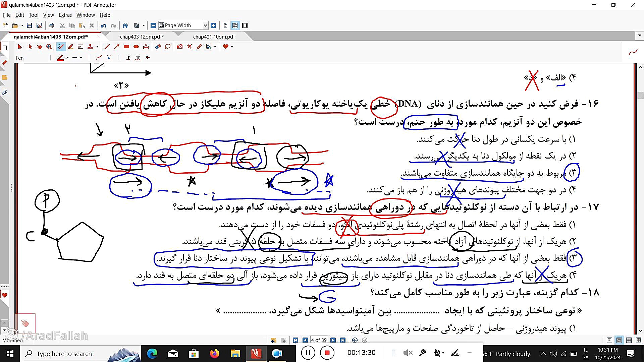Screen dimensions: 644x362
Task: Select the Pen annotation tool
Action: 61,47
